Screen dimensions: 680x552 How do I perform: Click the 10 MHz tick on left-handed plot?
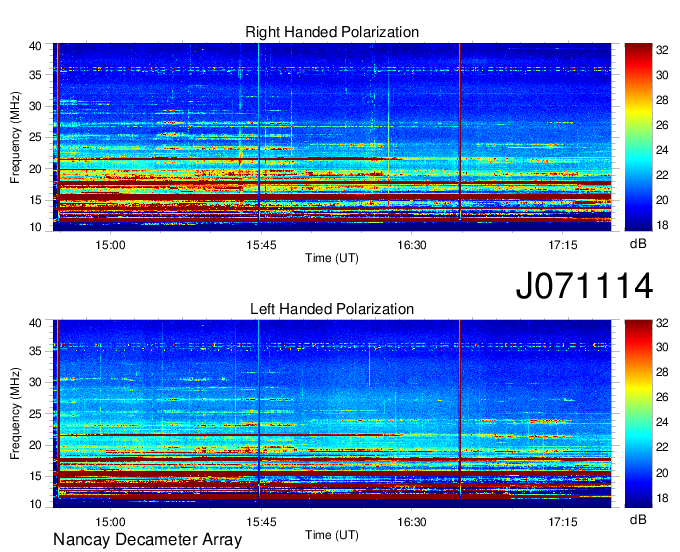coord(36,504)
